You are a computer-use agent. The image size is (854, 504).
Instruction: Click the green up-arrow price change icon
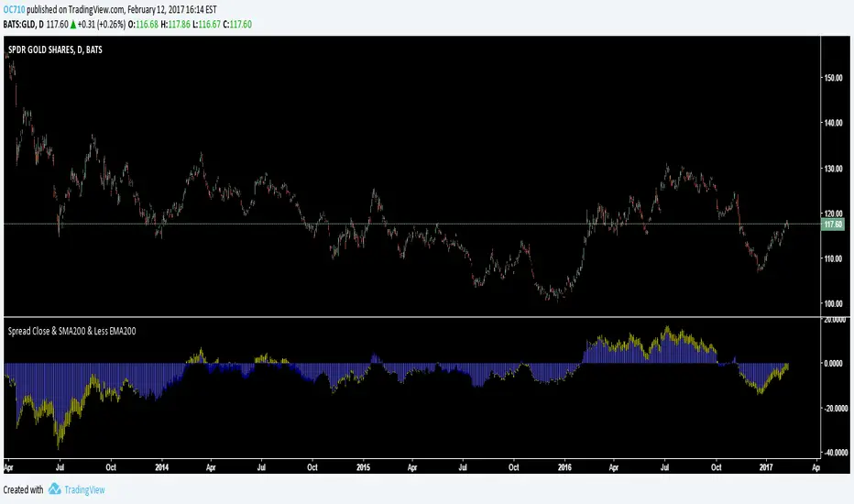[x=73, y=25]
